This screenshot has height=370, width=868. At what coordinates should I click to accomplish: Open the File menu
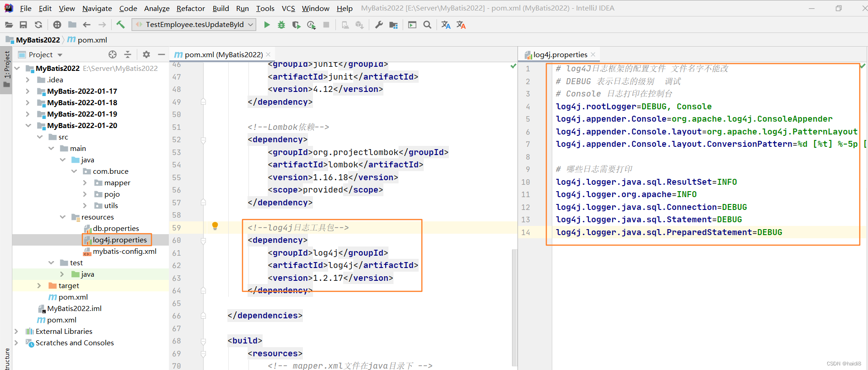(26, 8)
